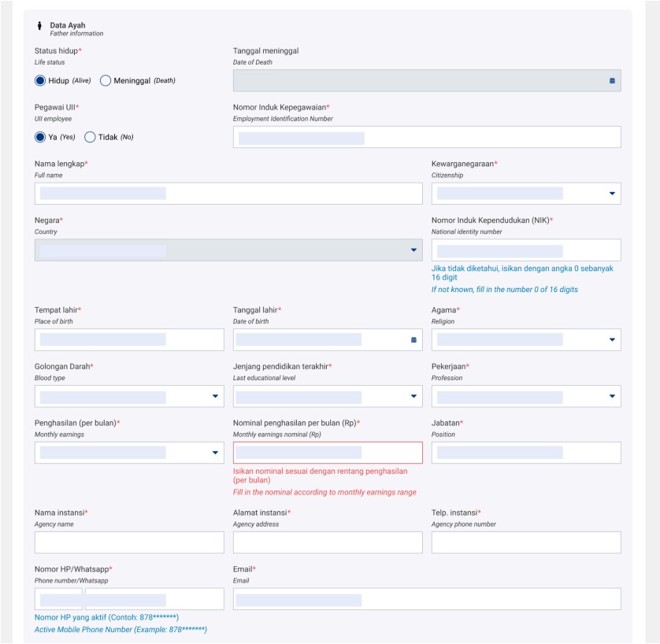Select the Meninggal (Death) radio button

tap(106, 80)
